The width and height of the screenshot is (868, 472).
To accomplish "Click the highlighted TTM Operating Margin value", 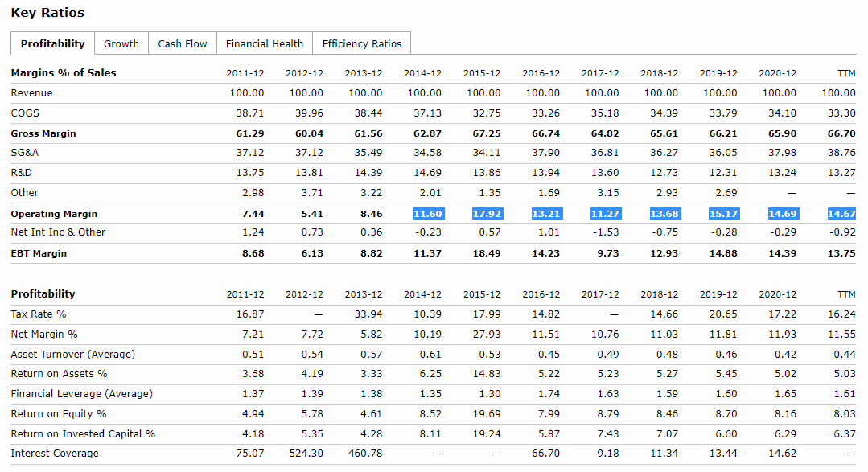I will pos(841,214).
